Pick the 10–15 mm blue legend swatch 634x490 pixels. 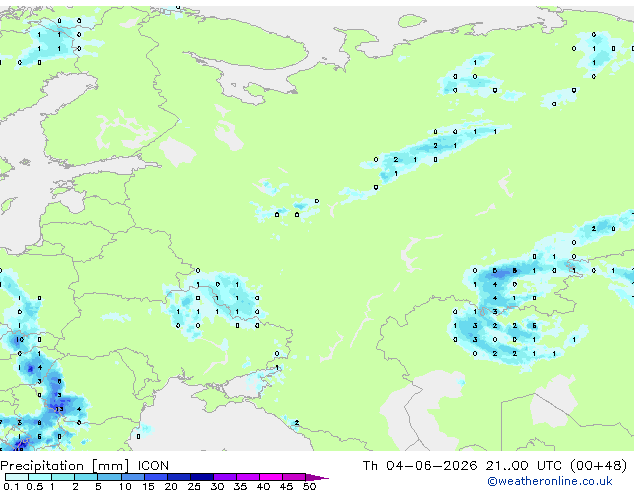[132, 477]
